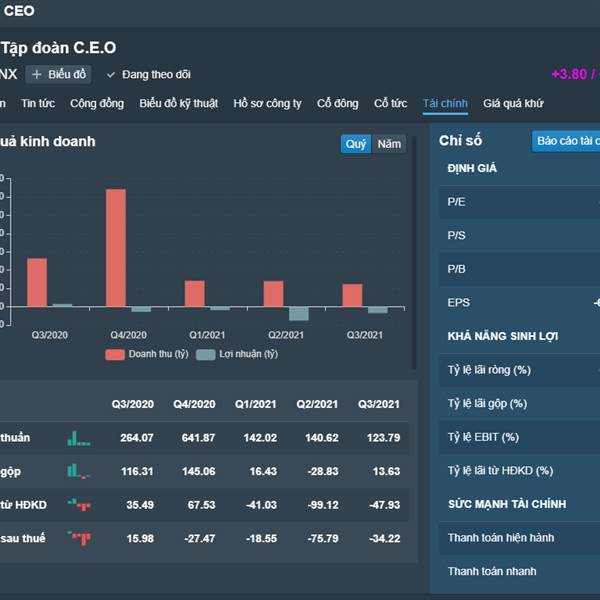The image size is (600, 600).
Task: Click the value 641.87 in table
Action: (x=198, y=438)
